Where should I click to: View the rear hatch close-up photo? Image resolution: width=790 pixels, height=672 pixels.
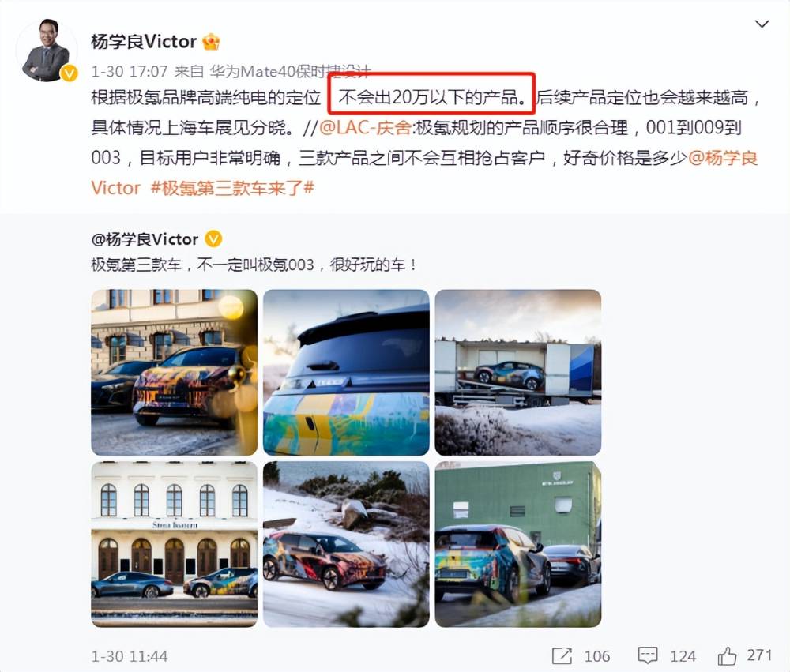(346, 372)
